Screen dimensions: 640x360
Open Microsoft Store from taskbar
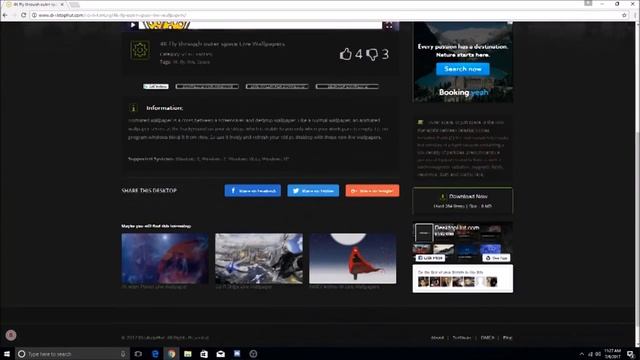204,354
